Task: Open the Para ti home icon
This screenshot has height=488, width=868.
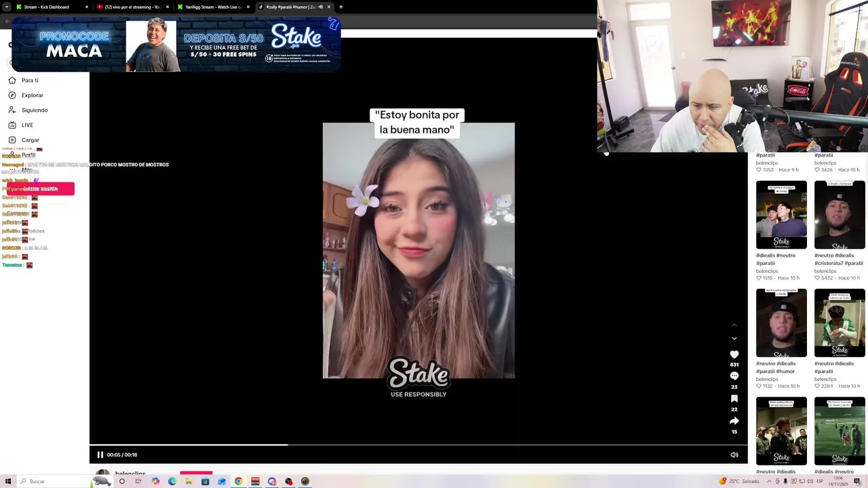Action: tap(12, 80)
